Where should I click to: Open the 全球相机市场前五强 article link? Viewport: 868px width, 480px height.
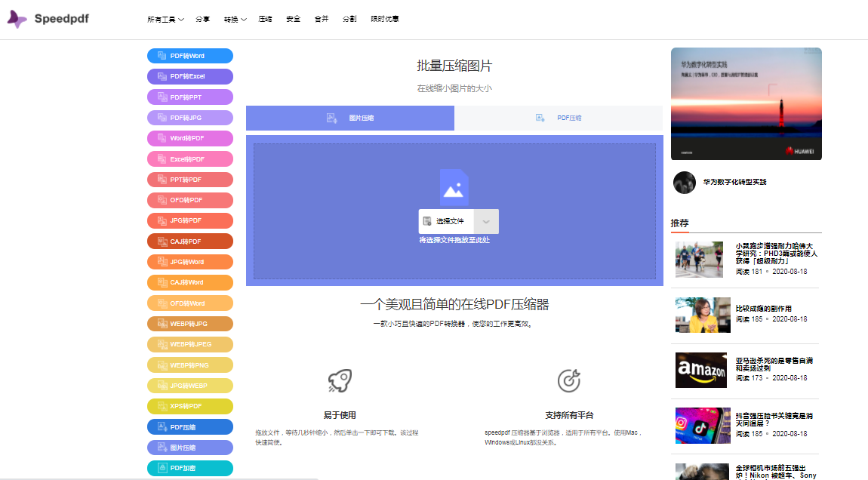776,472
